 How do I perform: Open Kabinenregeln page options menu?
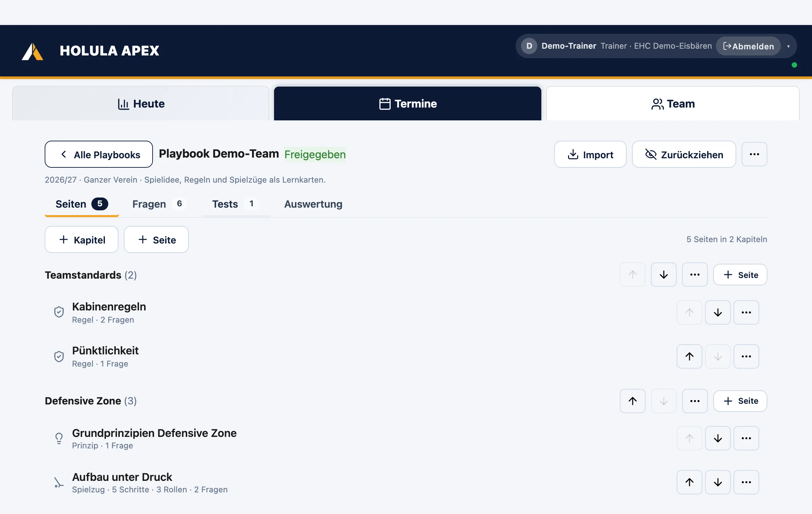point(746,312)
